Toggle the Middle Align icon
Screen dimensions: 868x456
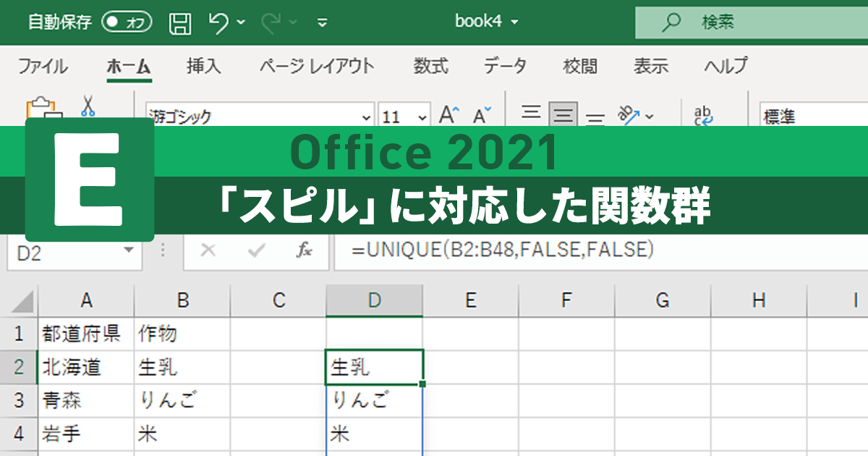pyautogui.click(x=563, y=114)
